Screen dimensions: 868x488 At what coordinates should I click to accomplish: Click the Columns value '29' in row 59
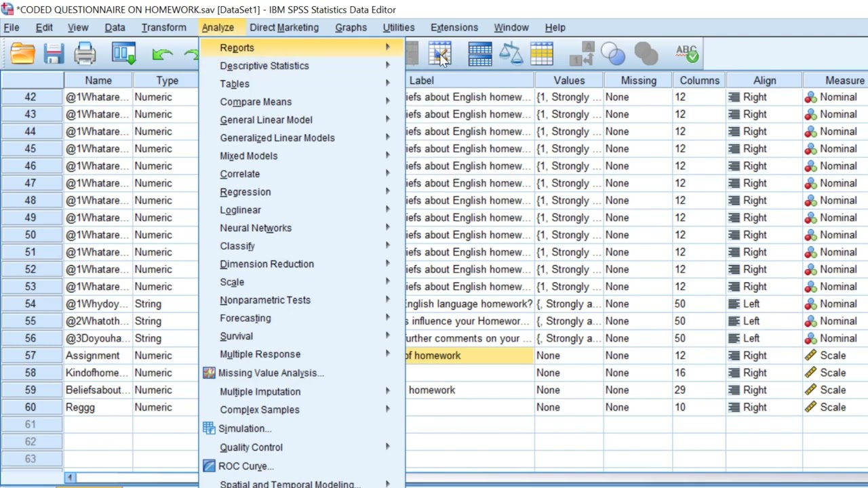pyautogui.click(x=699, y=390)
